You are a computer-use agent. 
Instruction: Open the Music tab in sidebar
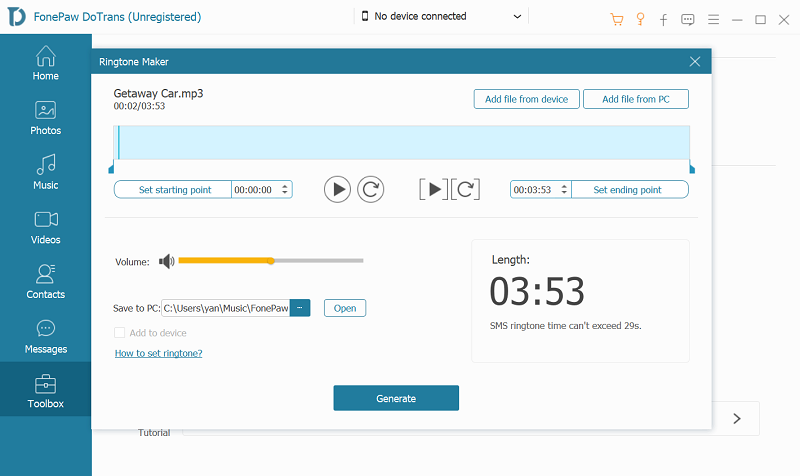pos(46,171)
